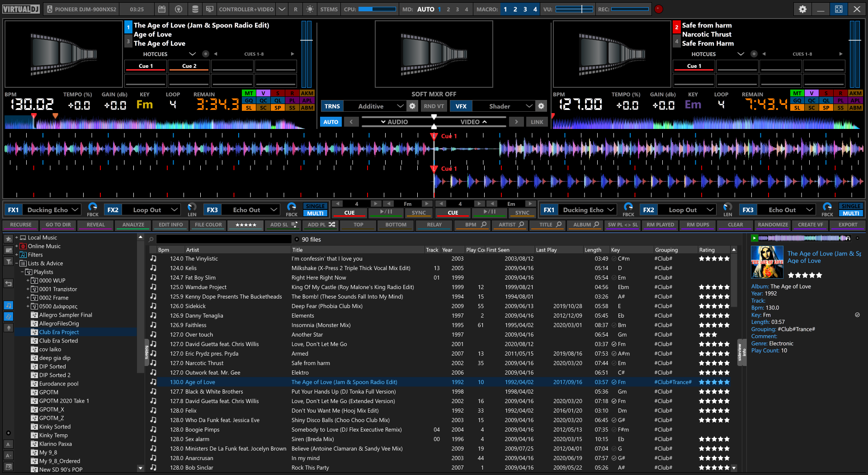Click the master VU level slider
Image resolution: width=868 pixels, height=475 pixels.
(x=574, y=9)
